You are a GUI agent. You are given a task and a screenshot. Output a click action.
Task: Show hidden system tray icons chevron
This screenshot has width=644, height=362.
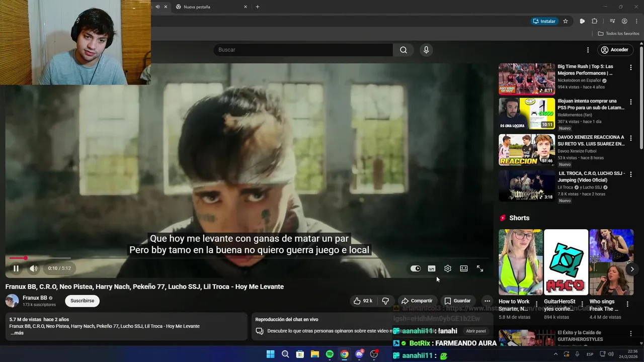click(x=556, y=354)
